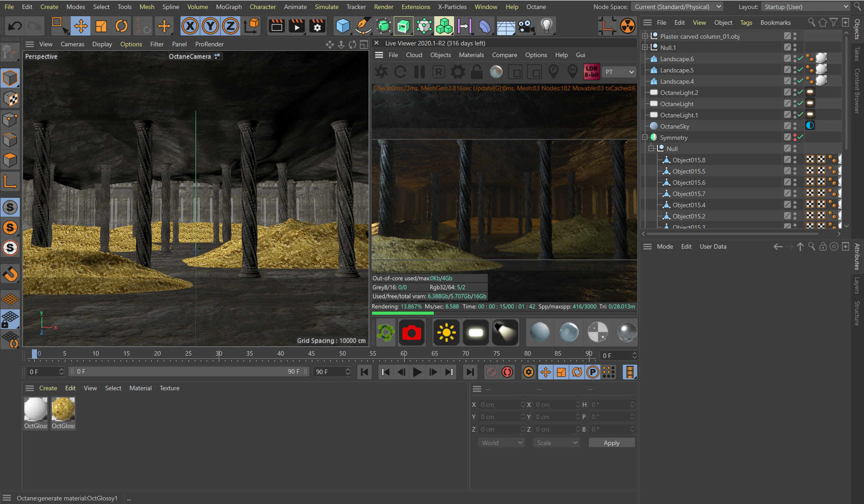Pause rendering in Live Viewer

click(x=419, y=72)
